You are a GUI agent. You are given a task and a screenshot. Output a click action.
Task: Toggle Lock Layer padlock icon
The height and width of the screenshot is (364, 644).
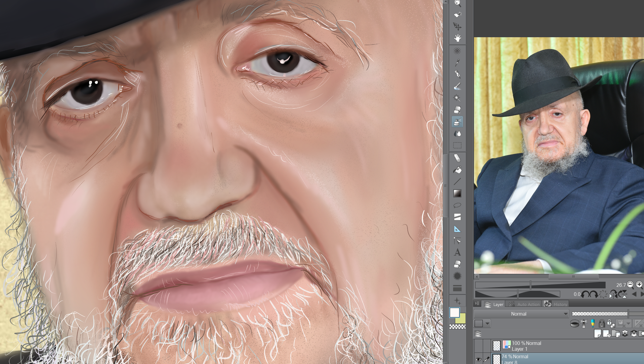coord(602,323)
